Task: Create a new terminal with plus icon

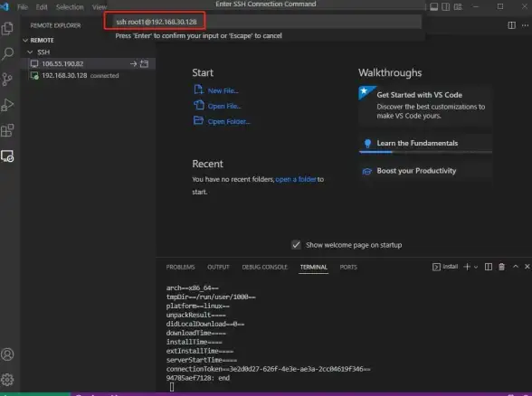Action: [x=467, y=267]
